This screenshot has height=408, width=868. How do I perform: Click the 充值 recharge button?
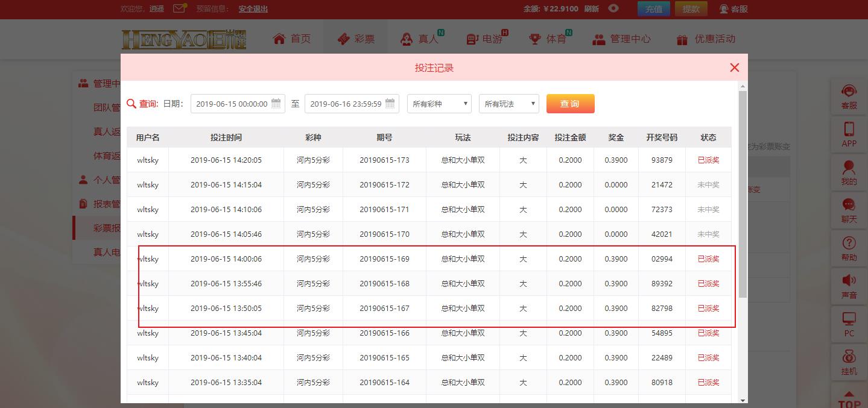[x=654, y=9]
